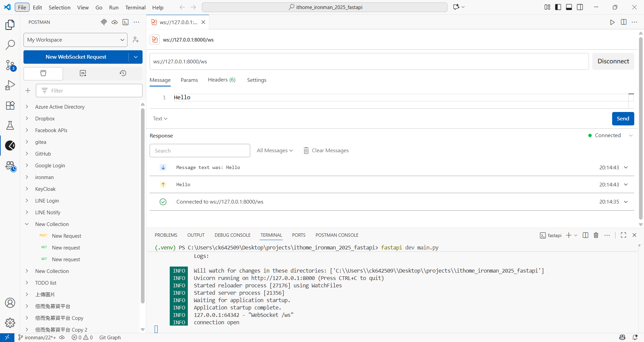The image size is (644, 342).
Task: Send the Hello message
Action: coord(623,119)
